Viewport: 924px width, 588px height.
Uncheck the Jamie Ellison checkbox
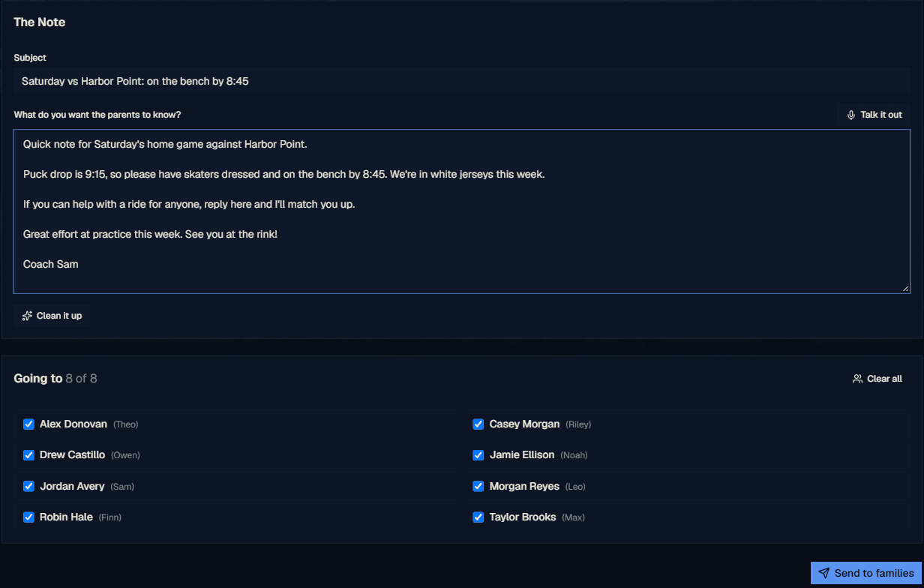478,455
